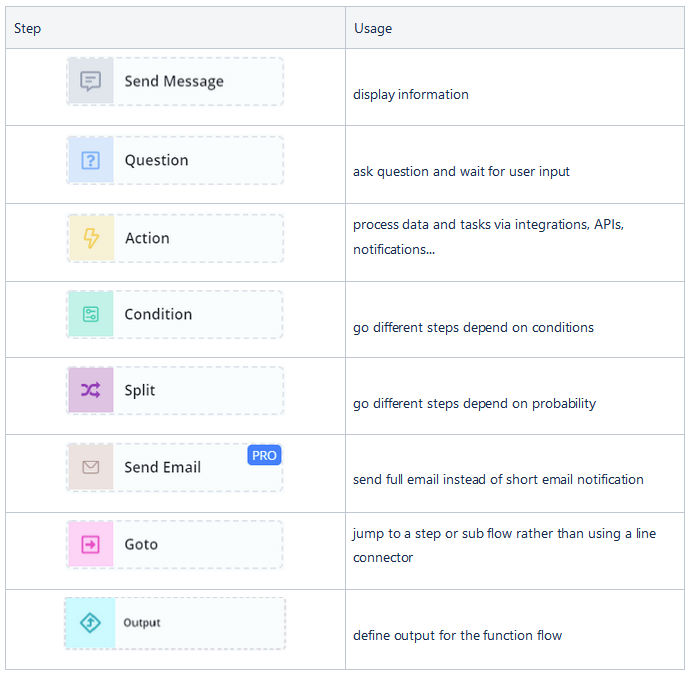Viewport: 693px width, 676px height.
Task: Click the 'display information' usage text
Action: click(x=411, y=95)
